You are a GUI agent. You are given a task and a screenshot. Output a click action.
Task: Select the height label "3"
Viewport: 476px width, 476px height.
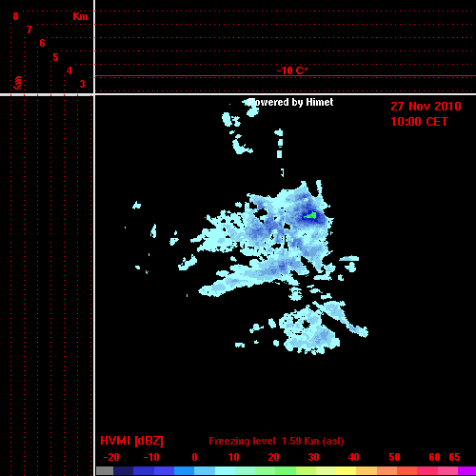83,84
